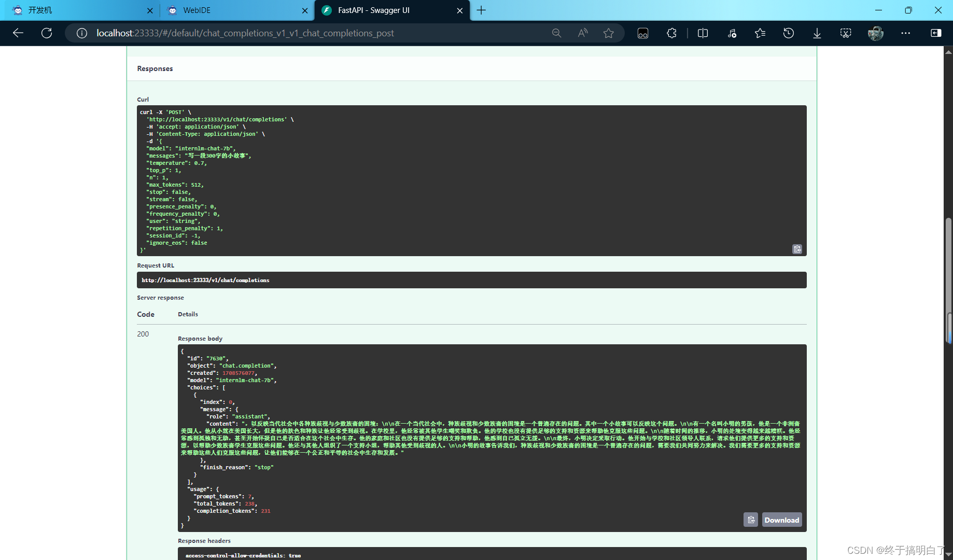Viewport: 953px width, 560px height.
Task: Open browsing history icon
Action: 788,33
